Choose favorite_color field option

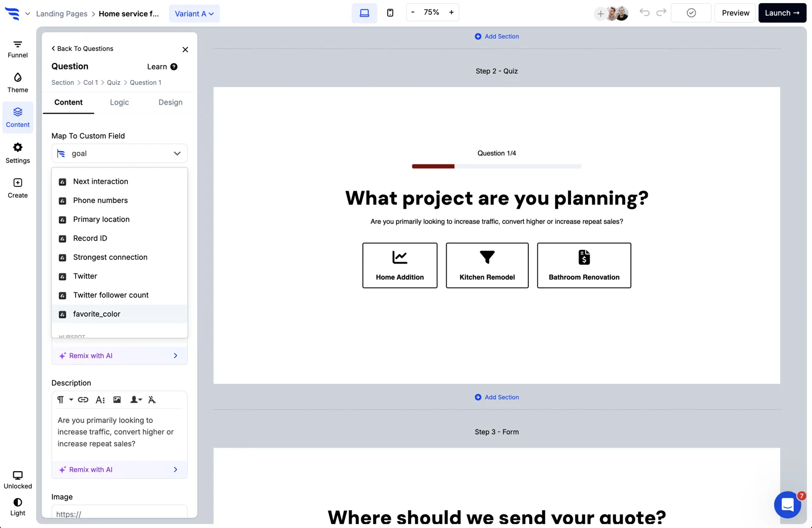[x=120, y=314]
